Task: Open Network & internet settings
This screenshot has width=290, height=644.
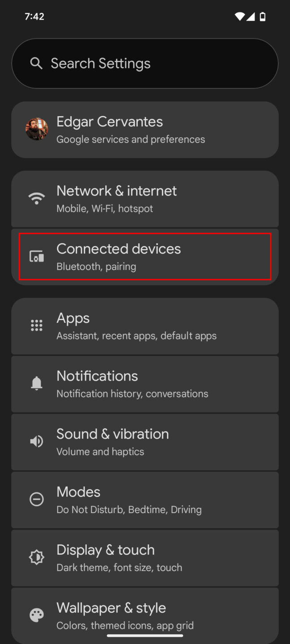Action: 145,199
